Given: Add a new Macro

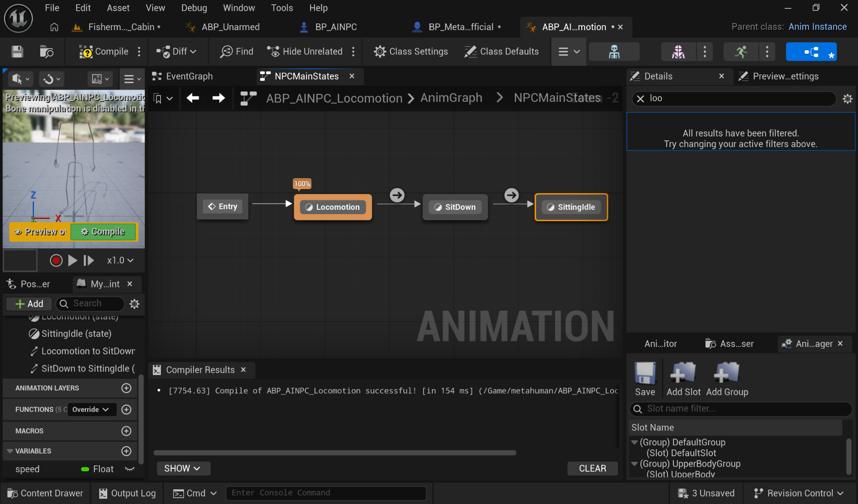Looking at the screenshot, I should 126,431.
